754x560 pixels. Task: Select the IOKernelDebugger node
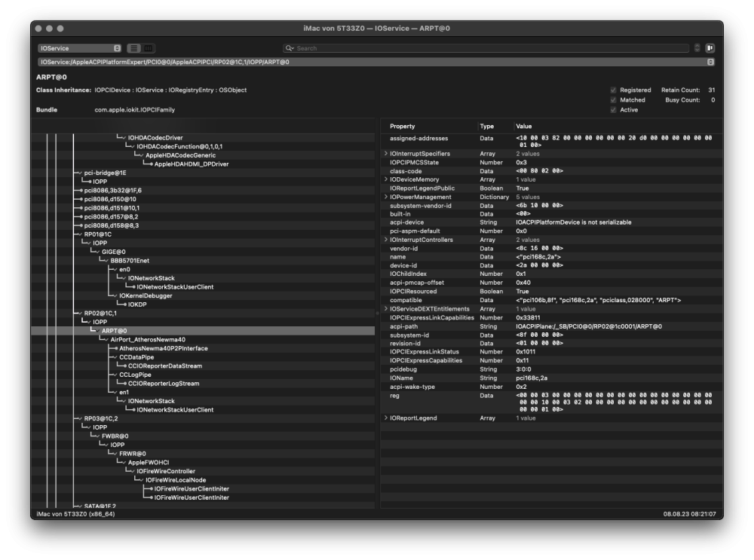click(x=146, y=296)
